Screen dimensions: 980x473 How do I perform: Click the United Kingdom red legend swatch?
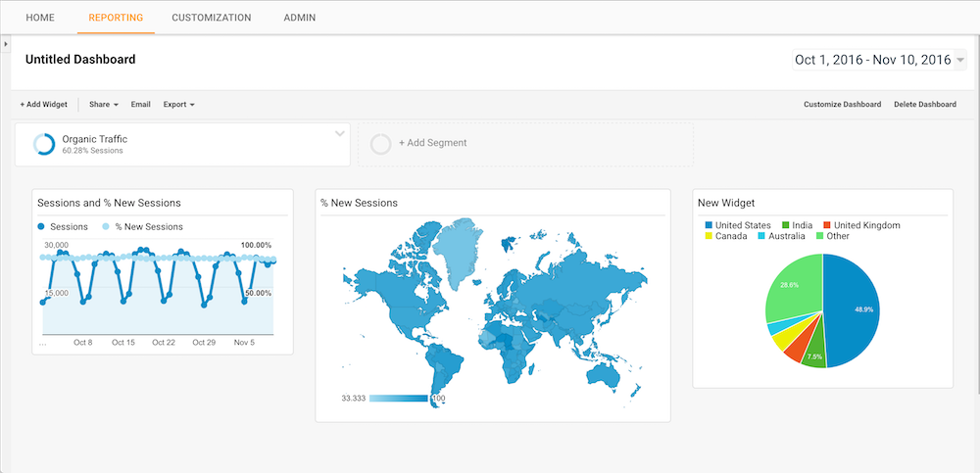pos(827,225)
